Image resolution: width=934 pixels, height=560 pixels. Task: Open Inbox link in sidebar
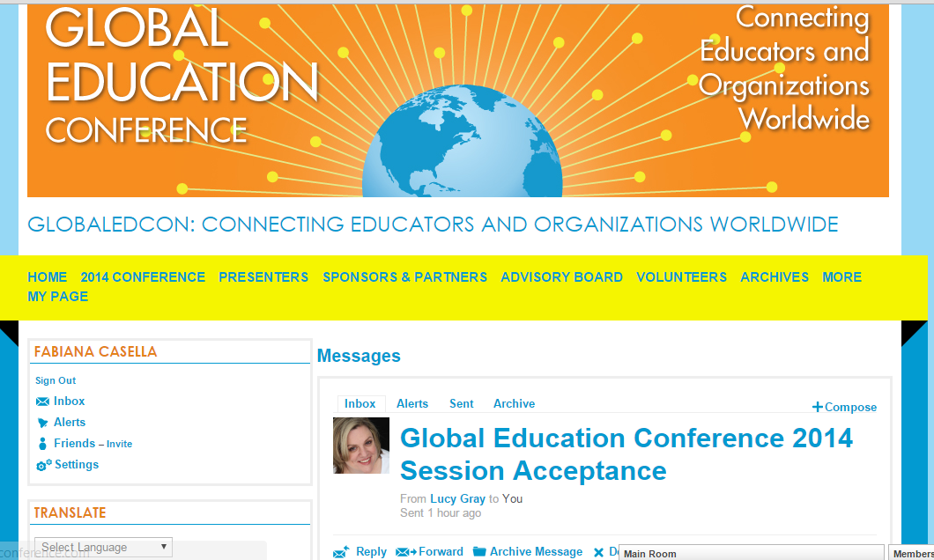pos(69,402)
